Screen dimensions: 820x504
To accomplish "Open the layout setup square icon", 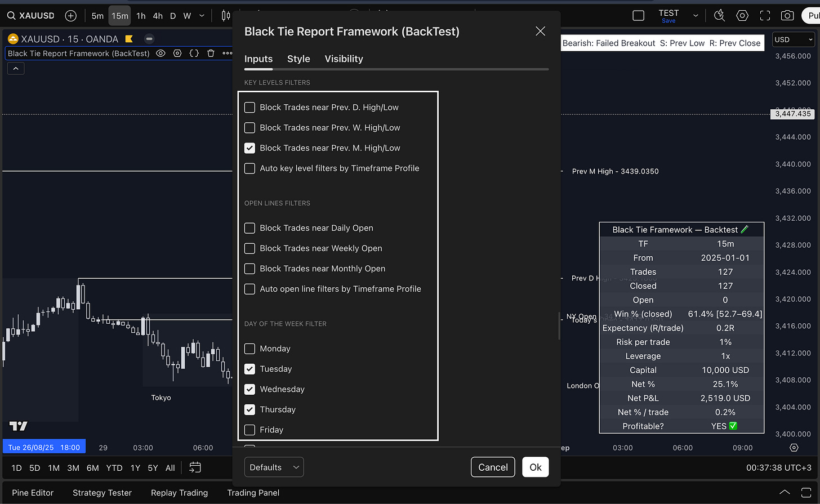I will [639, 16].
